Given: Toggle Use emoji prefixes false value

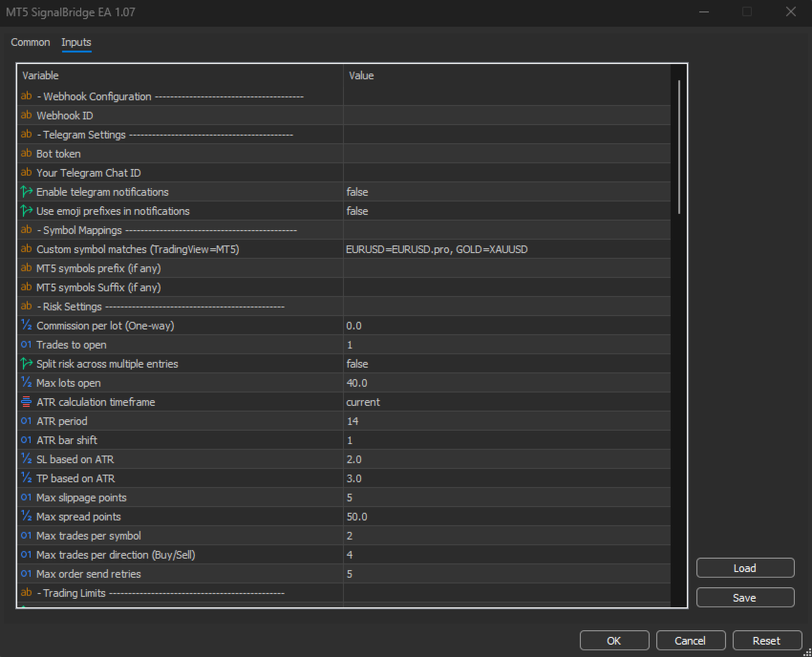Looking at the screenshot, I should [507, 211].
